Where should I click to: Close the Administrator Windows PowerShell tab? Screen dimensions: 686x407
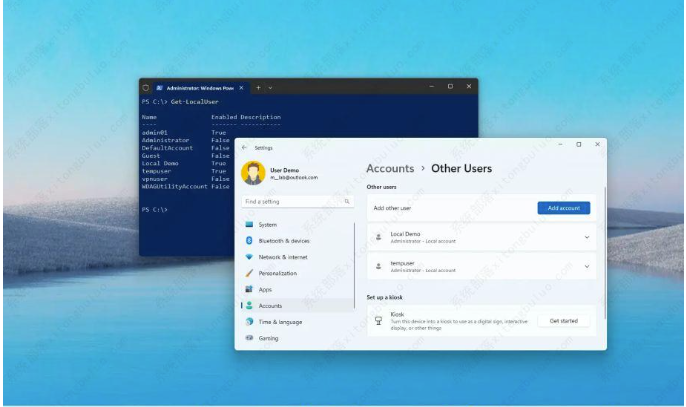[x=241, y=88]
